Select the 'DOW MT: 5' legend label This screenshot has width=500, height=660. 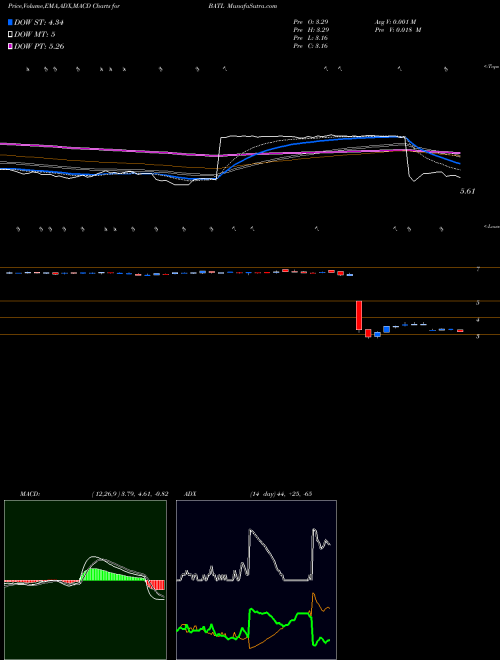pyautogui.click(x=35, y=34)
